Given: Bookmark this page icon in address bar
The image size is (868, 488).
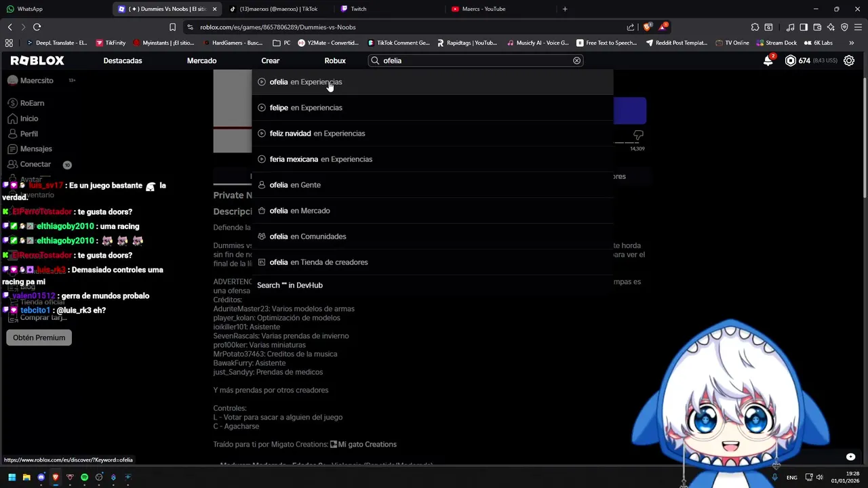Looking at the screenshot, I should 172,27.
